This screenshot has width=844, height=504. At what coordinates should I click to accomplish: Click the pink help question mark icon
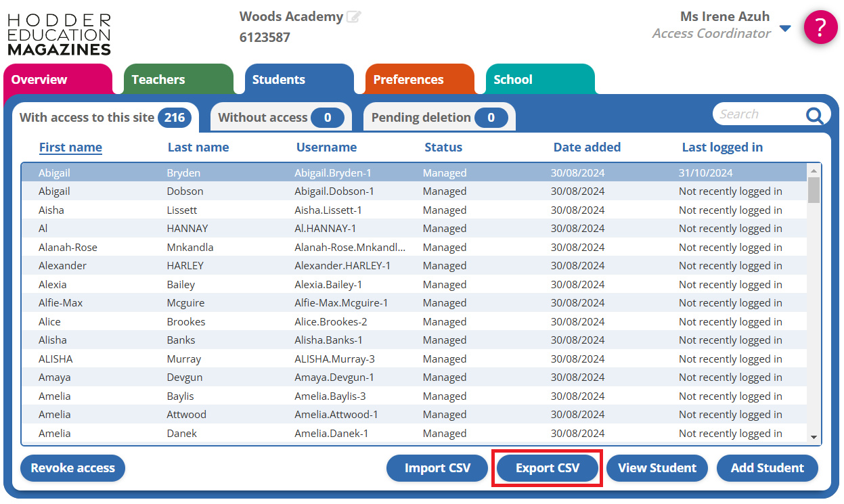[x=820, y=28]
